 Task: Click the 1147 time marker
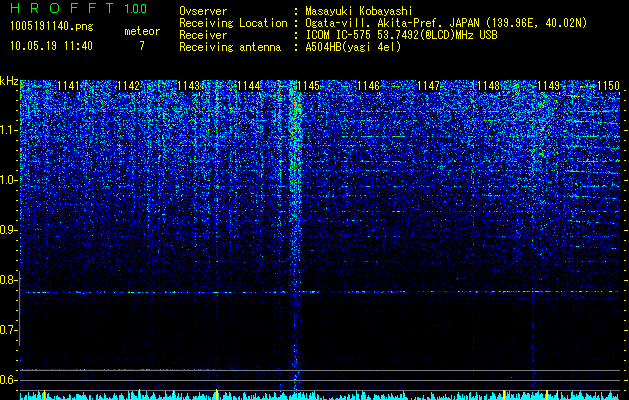(x=428, y=86)
